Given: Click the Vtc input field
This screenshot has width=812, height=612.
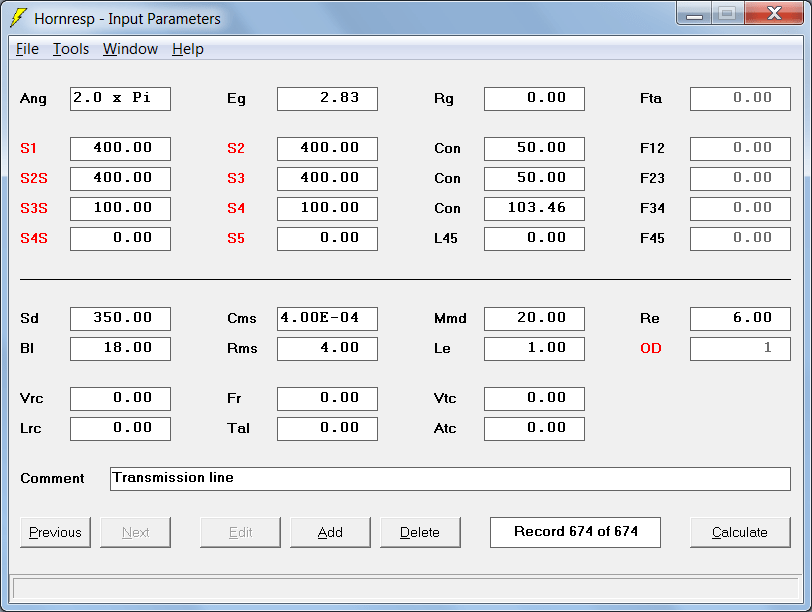Looking at the screenshot, I should pos(534,399).
